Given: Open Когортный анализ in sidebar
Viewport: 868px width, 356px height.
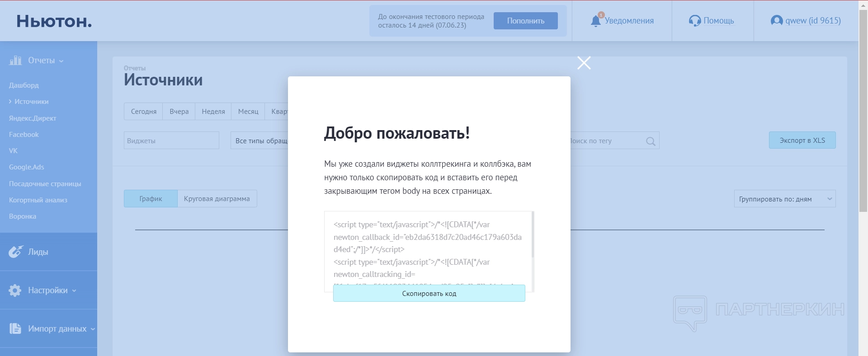Looking at the screenshot, I should (x=38, y=200).
